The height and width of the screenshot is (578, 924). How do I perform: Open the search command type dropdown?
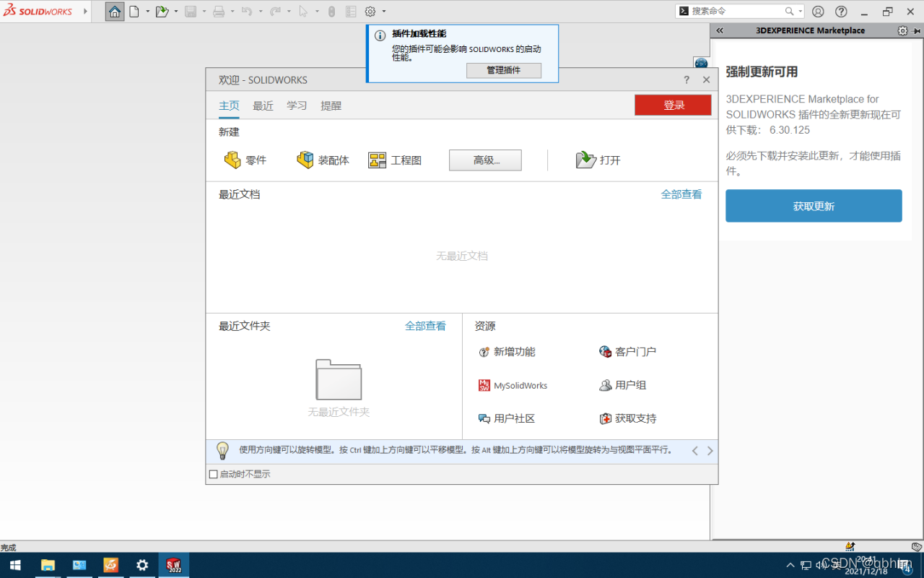801,12
